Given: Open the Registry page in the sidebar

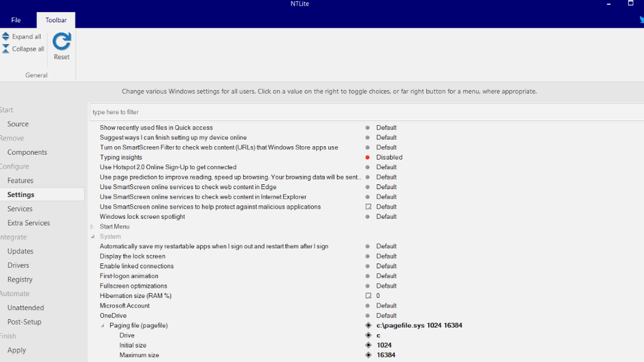Looking at the screenshot, I should tap(20, 279).
